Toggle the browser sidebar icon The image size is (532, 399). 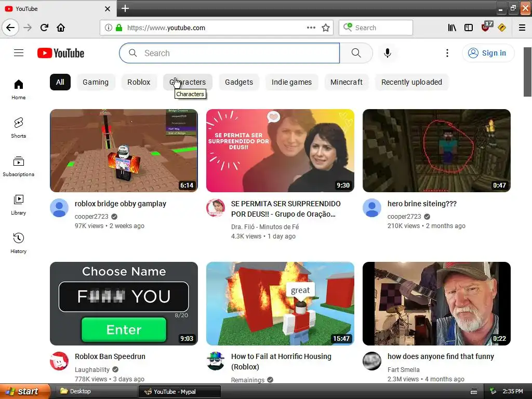point(469,28)
